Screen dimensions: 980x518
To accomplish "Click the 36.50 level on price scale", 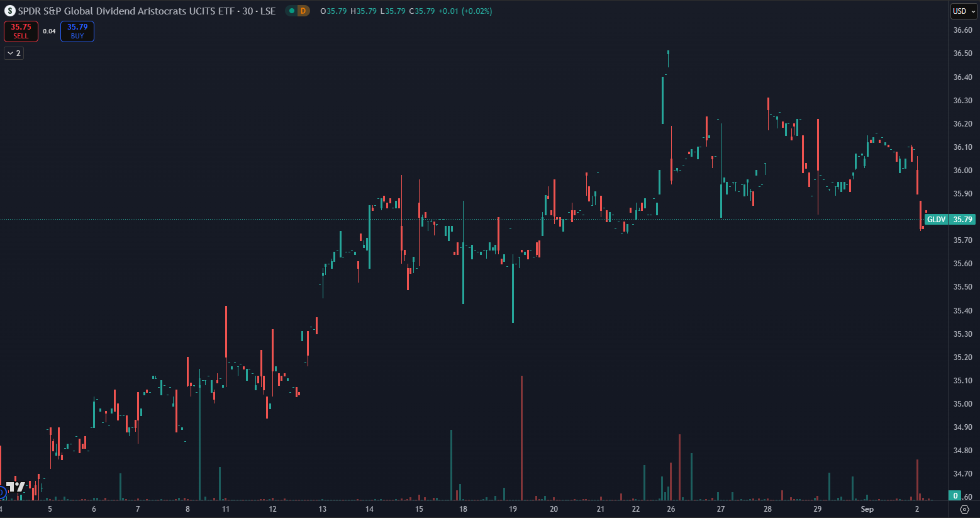I will (x=962, y=53).
